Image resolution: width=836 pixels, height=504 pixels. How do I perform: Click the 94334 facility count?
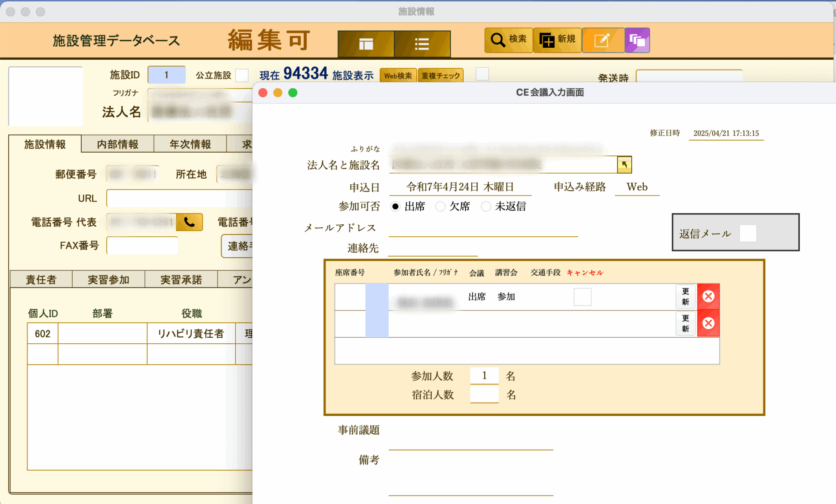[305, 74]
